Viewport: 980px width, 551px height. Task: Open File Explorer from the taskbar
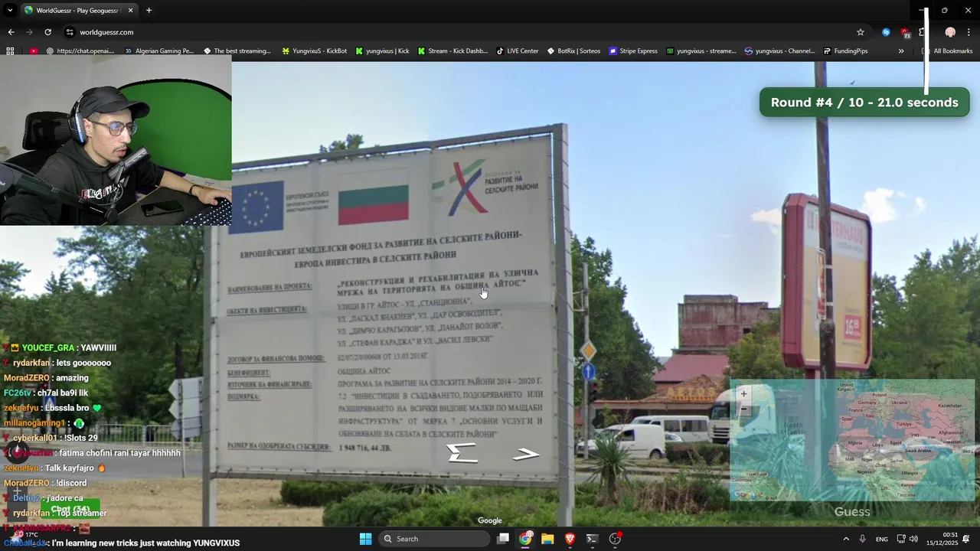[547, 539]
